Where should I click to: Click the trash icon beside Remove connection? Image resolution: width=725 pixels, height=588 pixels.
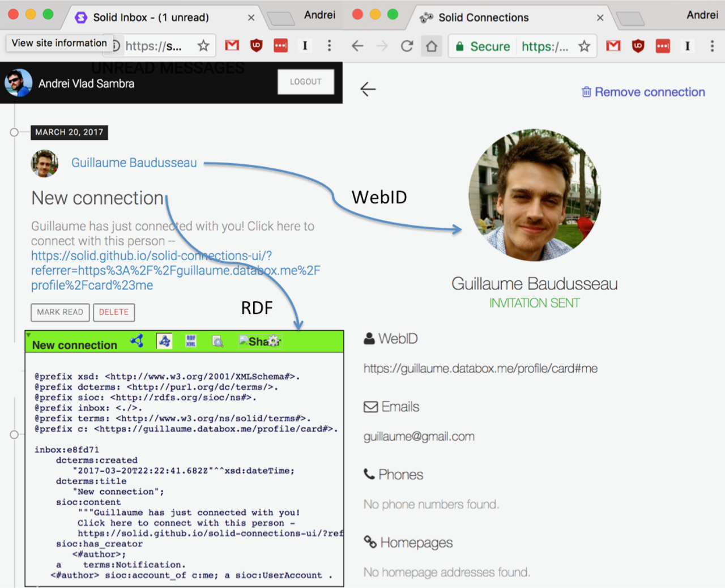[586, 92]
